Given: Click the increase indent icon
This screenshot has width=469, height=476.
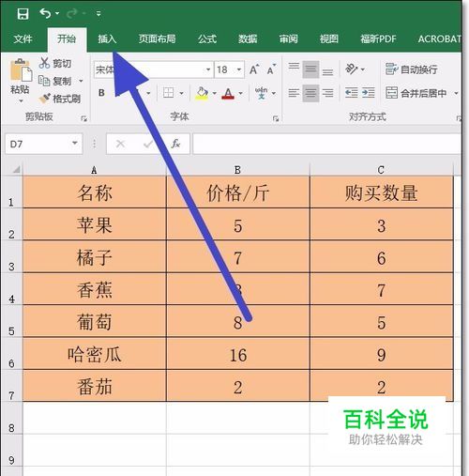Looking at the screenshot, I should pyautogui.click(x=369, y=93).
